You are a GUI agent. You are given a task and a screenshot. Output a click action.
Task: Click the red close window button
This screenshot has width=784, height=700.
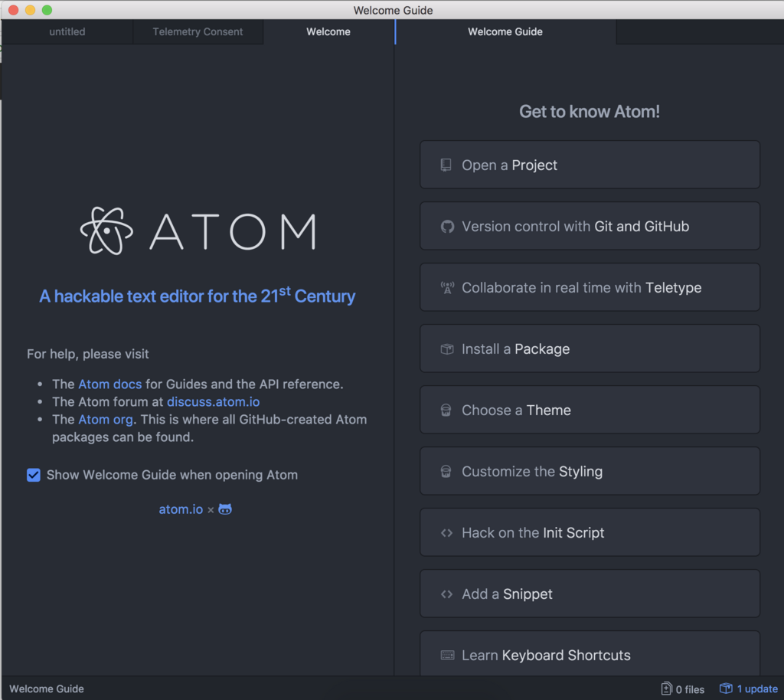point(14,10)
